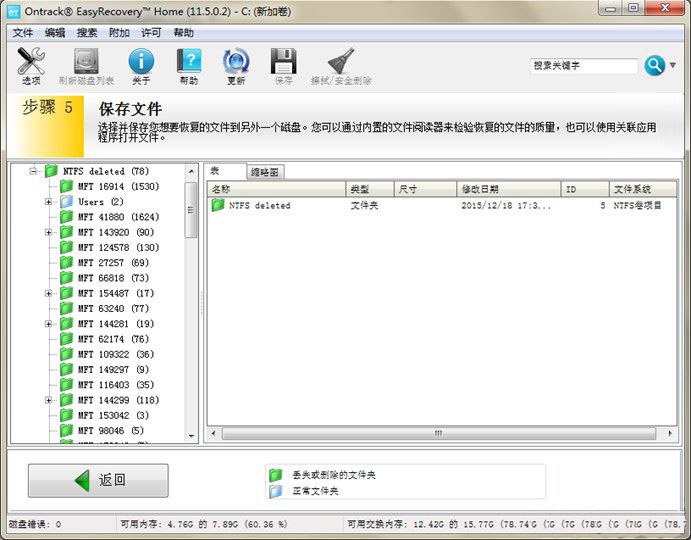Open the 许可 menu
Viewport: 691px width, 540px height.
151,33
